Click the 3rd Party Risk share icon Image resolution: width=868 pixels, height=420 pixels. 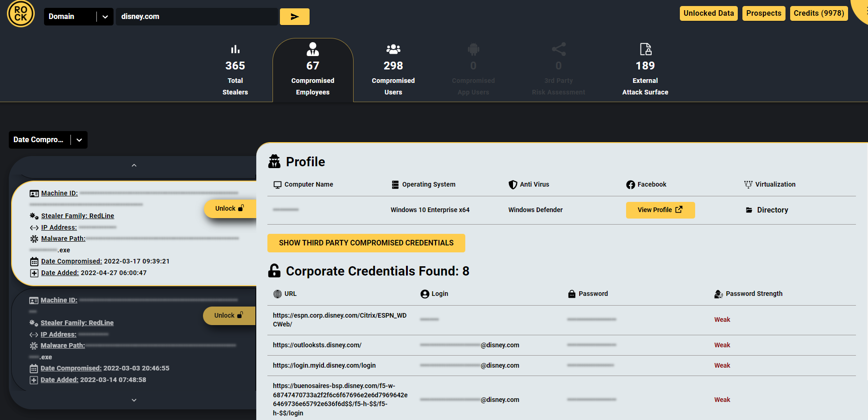click(559, 49)
